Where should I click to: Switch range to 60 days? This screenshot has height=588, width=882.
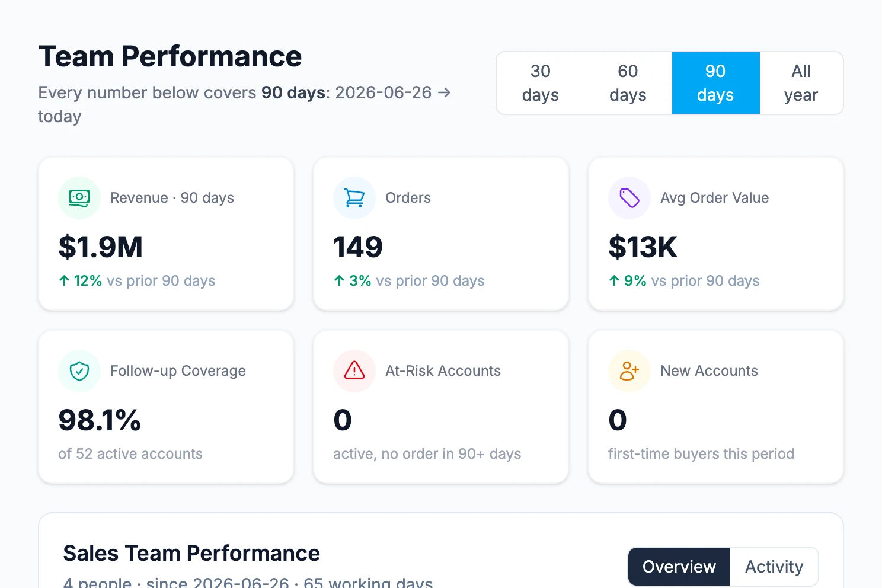point(628,83)
